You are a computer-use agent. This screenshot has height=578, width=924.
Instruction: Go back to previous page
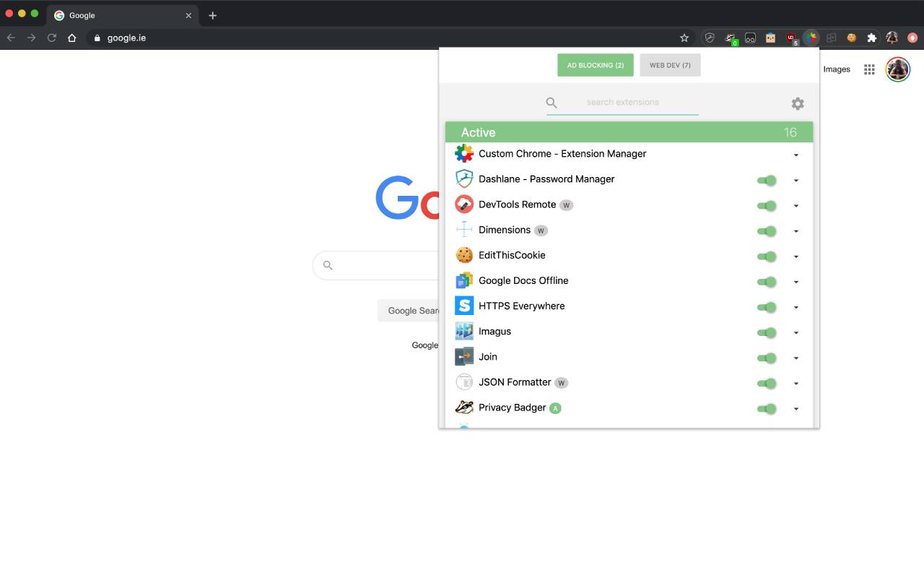coord(11,38)
